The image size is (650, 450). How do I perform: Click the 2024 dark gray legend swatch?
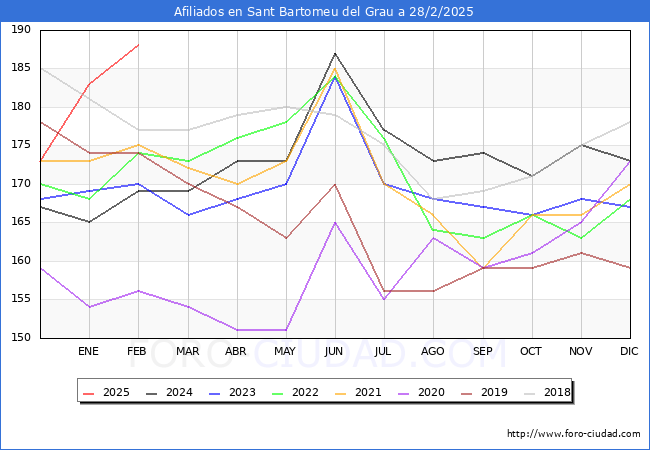coord(152,392)
